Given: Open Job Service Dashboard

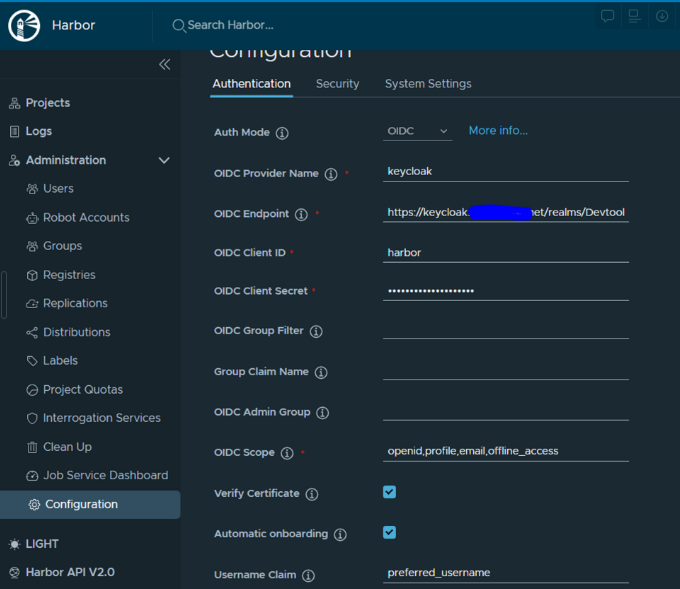Looking at the screenshot, I should (105, 475).
